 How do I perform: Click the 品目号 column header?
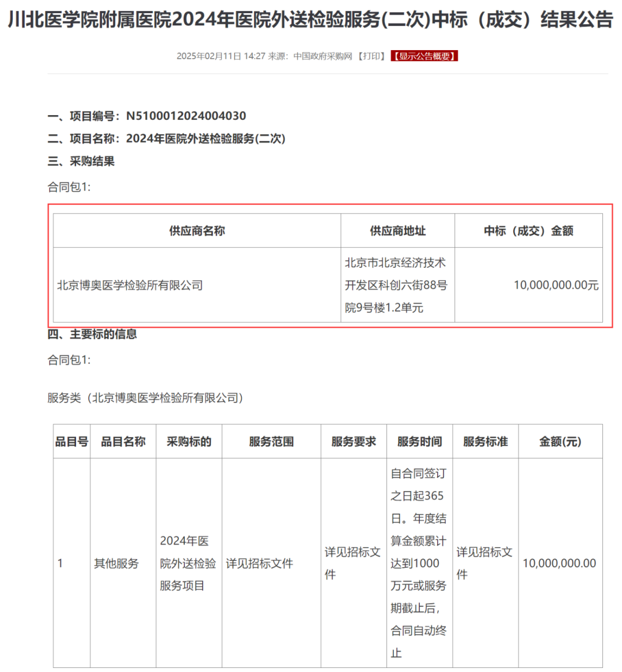(x=71, y=442)
